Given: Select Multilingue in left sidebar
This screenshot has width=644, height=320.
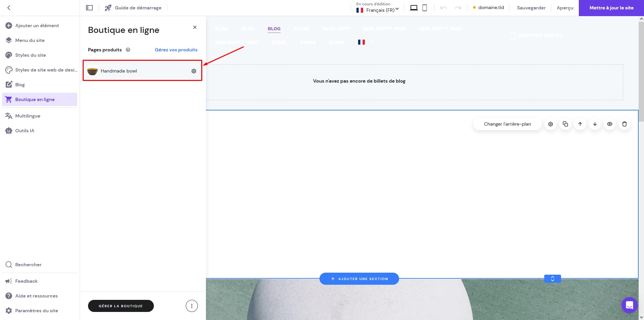Looking at the screenshot, I should point(28,116).
